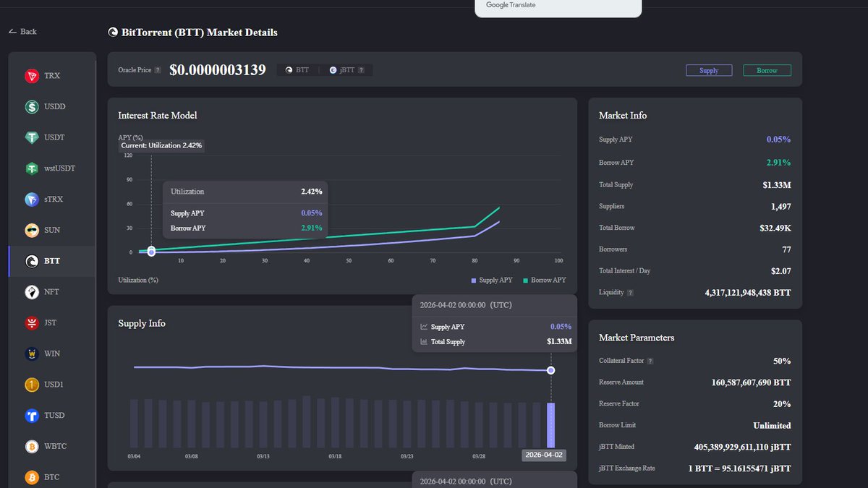Open the TUSD market entry
868x488 pixels.
pos(54,416)
